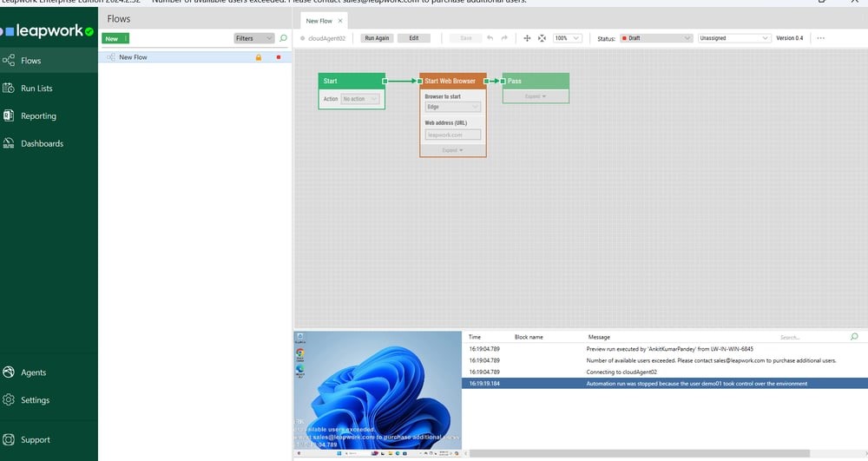This screenshot has width=868, height=461.
Task: Click the Edit button in toolbar
Action: [414, 38]
